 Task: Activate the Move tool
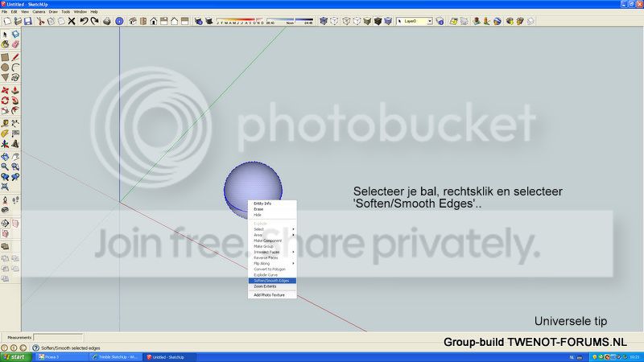pos(5,90)
